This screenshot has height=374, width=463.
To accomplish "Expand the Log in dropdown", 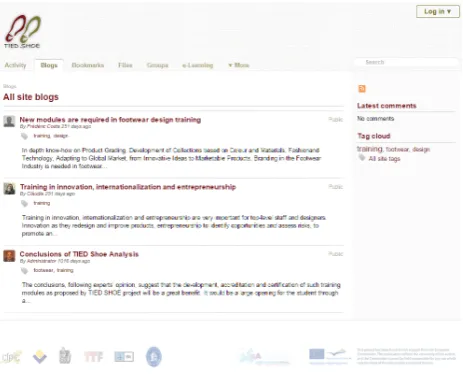I will [438, 12].
